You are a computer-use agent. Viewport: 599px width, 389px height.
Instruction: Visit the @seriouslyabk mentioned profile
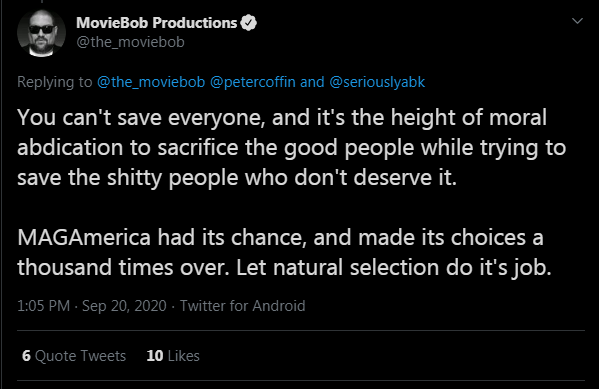[377, 82]
